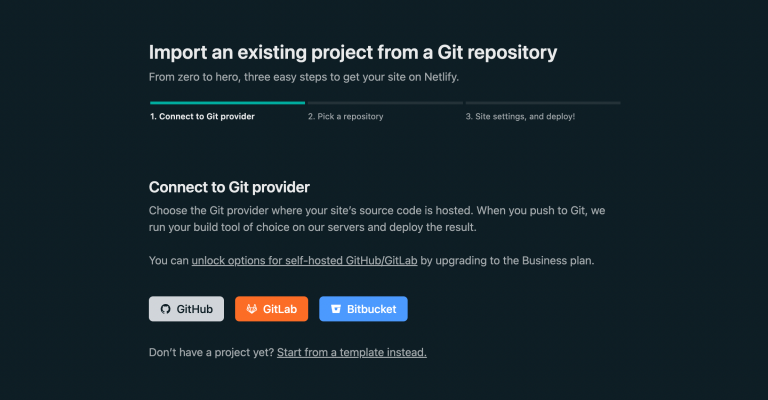
Task: Connect using the Bitbucket button
Action: [363, 309]
